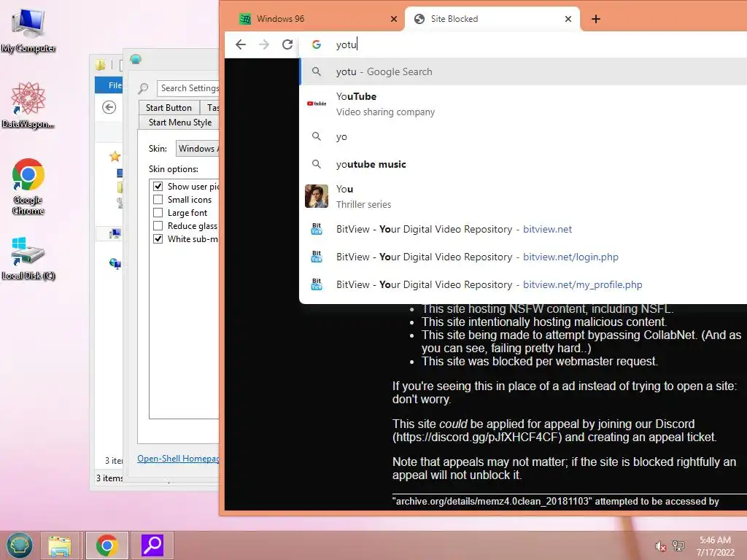Open My Computer desktop icon

pyautogui.click(x=28, y=31)
